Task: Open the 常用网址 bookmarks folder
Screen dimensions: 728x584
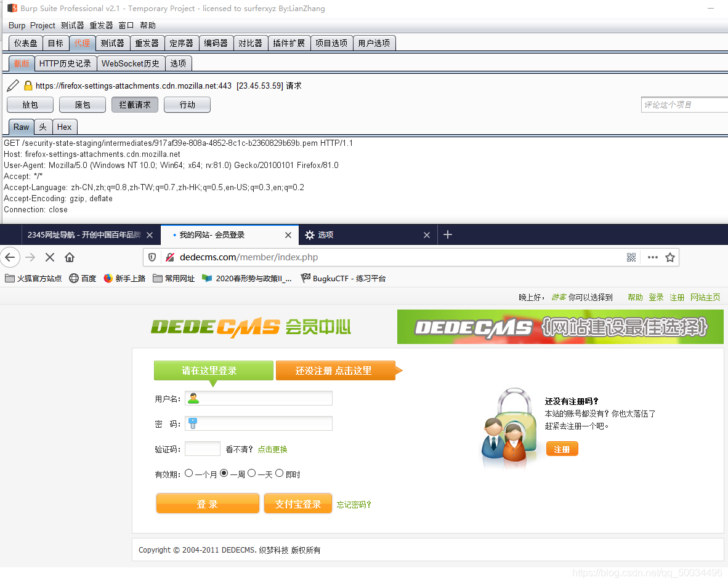Action: (x=174, y=278)
